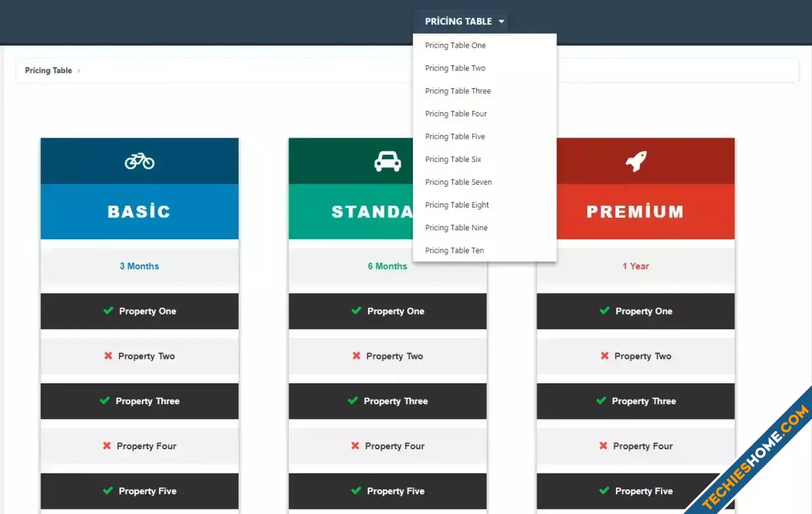The width and height of the screenshot is (812, 514).
Task: Click the car icon on Standard card
Action: (x=388, y=162)
